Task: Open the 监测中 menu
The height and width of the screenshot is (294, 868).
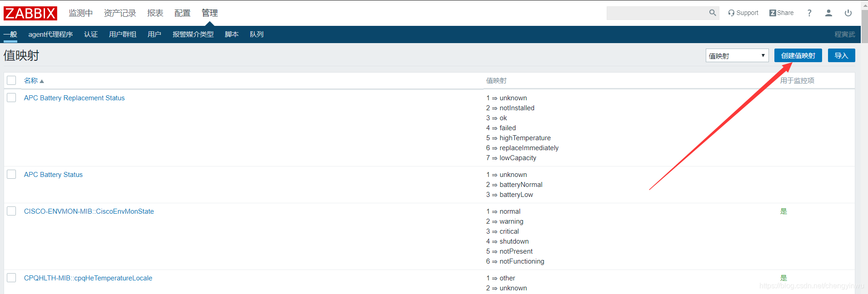Action: [81, 13]
